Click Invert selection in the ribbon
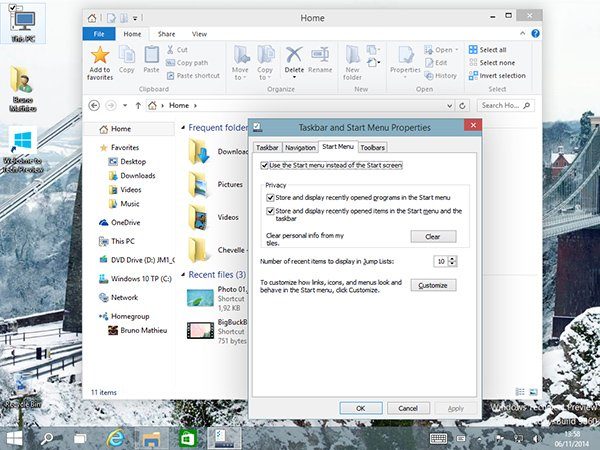600x450 pixels. pos(497,76)
